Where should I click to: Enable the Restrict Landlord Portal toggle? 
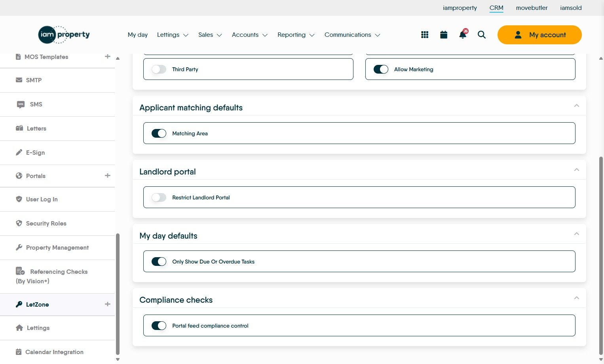coord(159,197)
